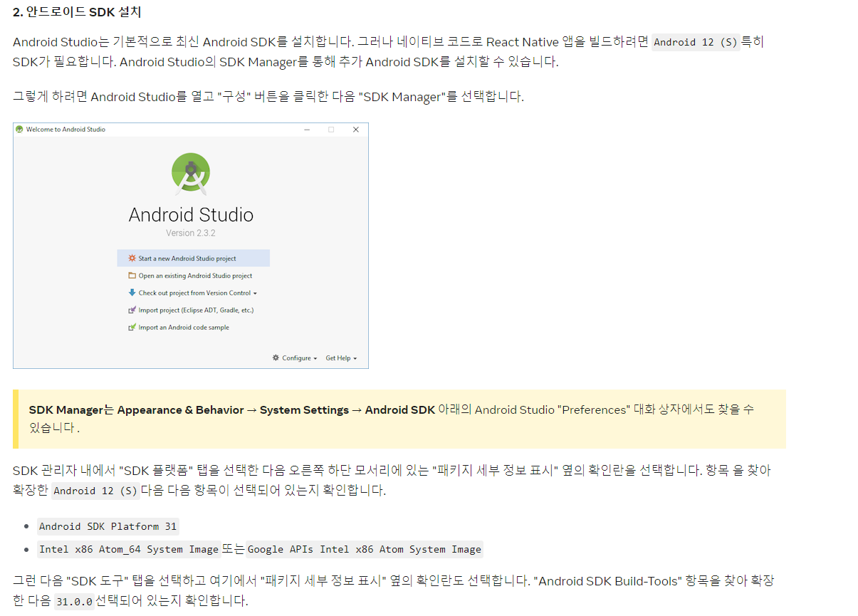Click bold 'Appearance & Behavior' text in note
The width and height of the screenshot is (858, 616).
click(180, 409)
